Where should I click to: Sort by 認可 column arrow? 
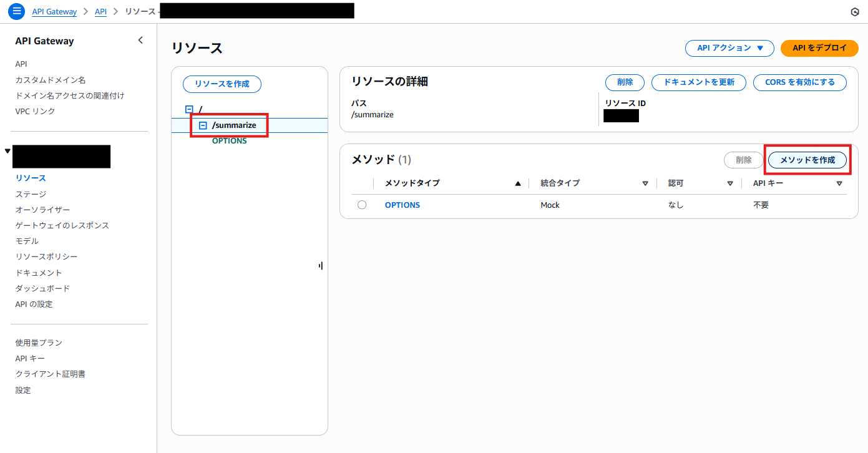pyautogui.click(x=730, y=183)
